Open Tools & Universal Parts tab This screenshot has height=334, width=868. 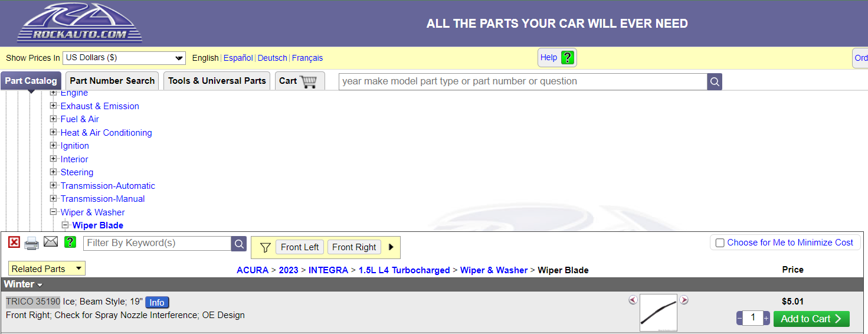(217, 81)
